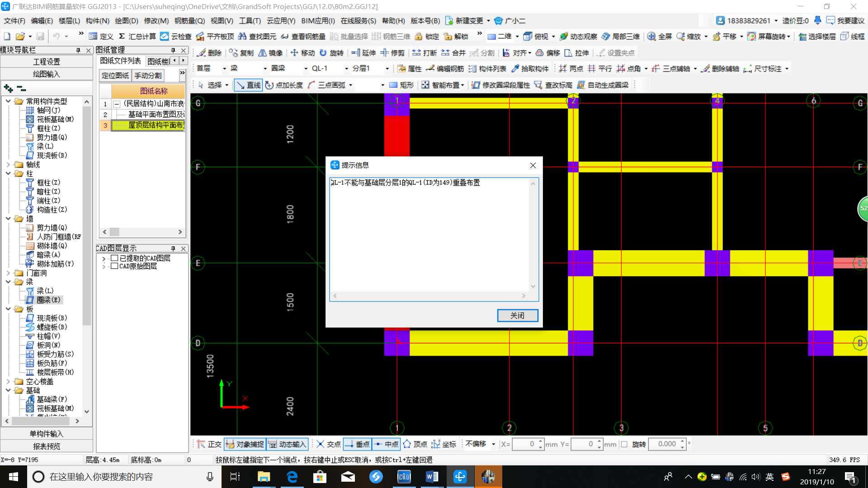Viewport: 868px width, 488px height.
Task: Select the 延伸 (extend) tool
Action: pyautogui.click(x=363, y=53)
